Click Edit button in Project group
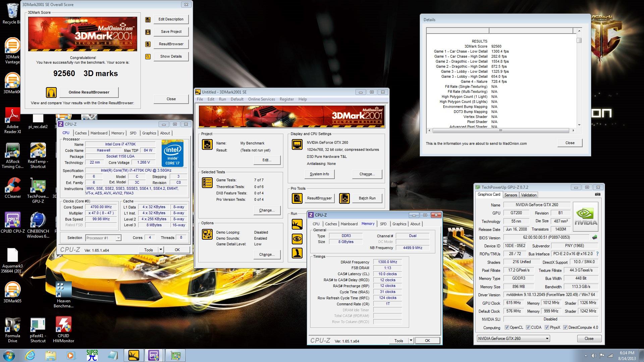 coord(267,160)
